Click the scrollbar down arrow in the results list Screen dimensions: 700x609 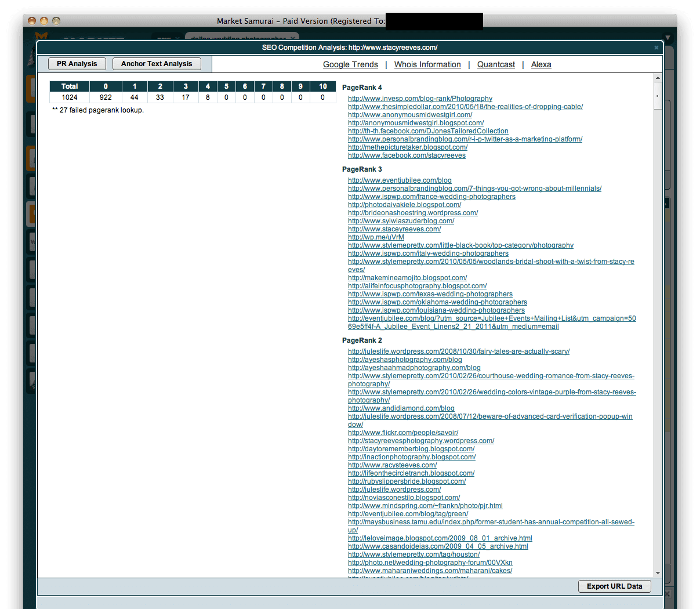click(x=658, y=573)
